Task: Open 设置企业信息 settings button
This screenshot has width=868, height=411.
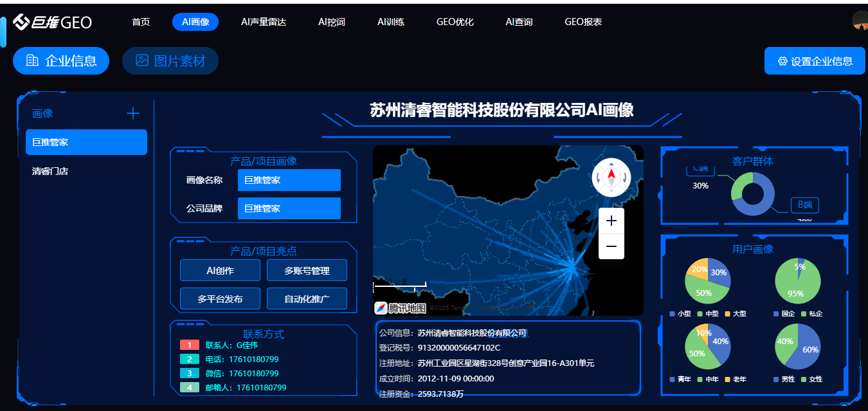Action: 815,61
